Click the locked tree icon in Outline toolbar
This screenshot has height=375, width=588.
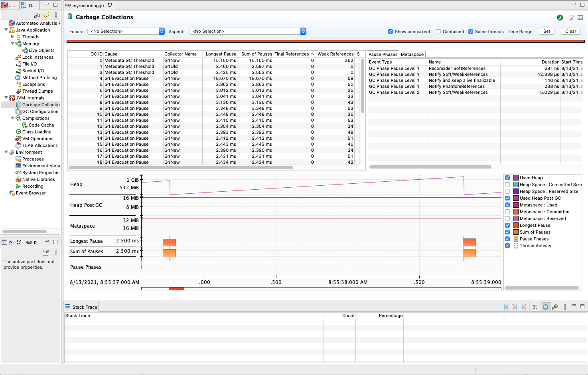click(x=37, y=15)
